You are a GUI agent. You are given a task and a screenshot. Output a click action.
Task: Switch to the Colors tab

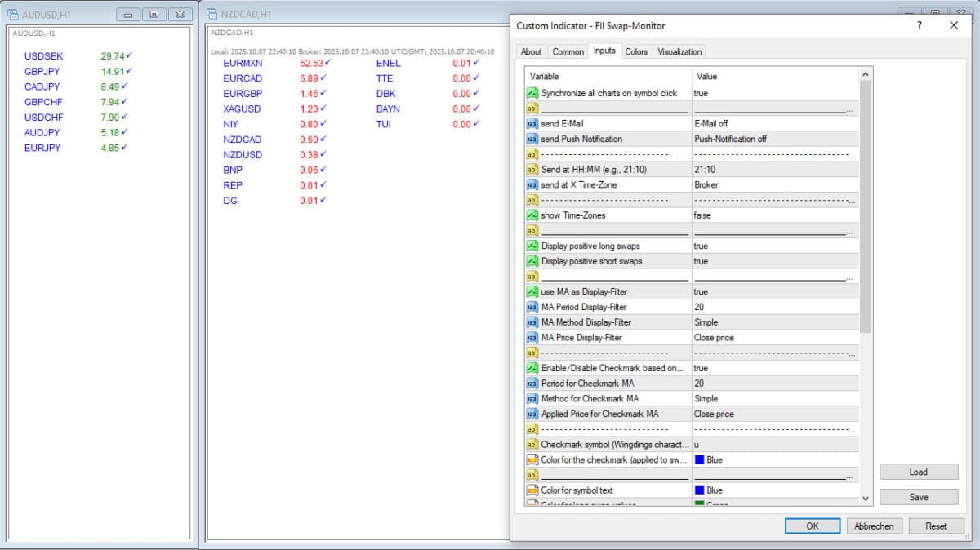pyautogui.click(x=636, y=51)
